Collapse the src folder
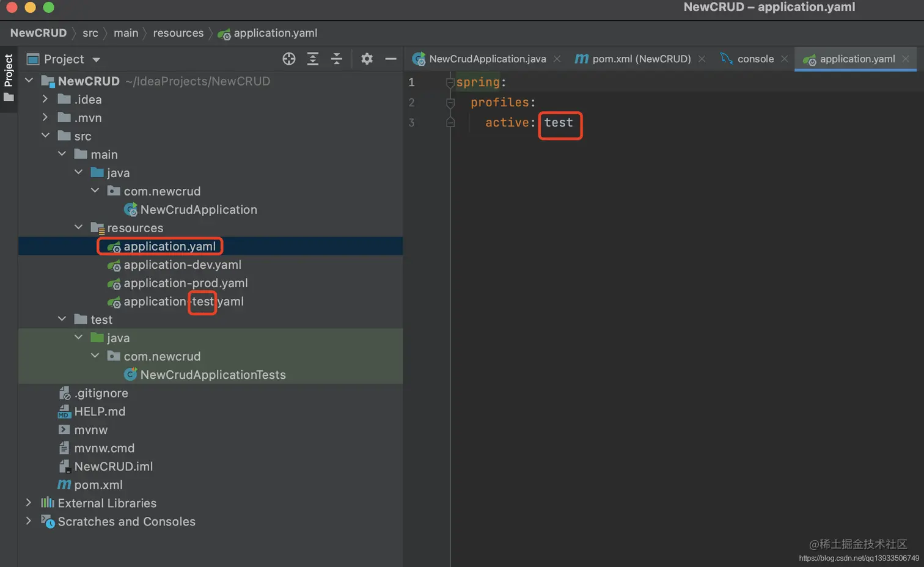This screenshot has height=567, width=924. [x=45, y=136]
